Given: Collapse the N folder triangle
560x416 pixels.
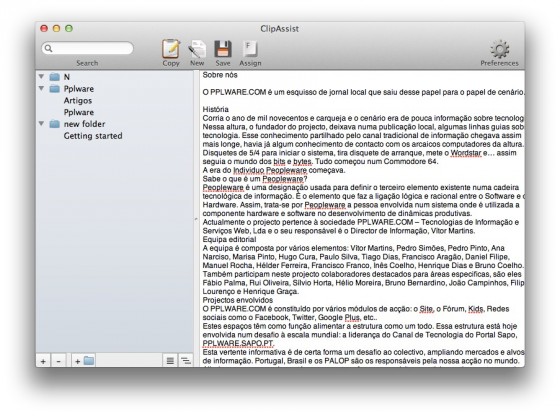Looking at the screenshot, I should (41, 76).
